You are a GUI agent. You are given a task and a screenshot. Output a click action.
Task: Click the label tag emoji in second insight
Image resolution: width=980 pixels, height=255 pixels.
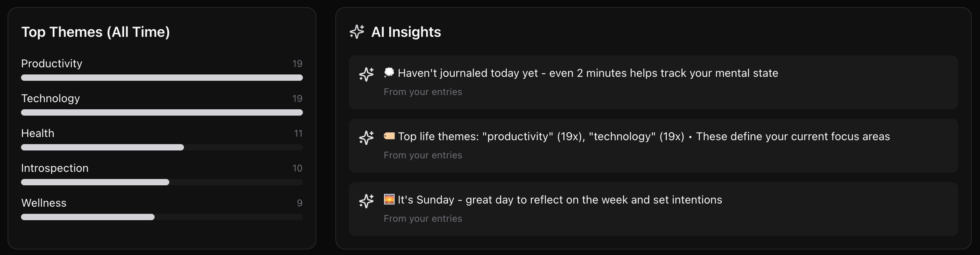[x=389, y=136]
